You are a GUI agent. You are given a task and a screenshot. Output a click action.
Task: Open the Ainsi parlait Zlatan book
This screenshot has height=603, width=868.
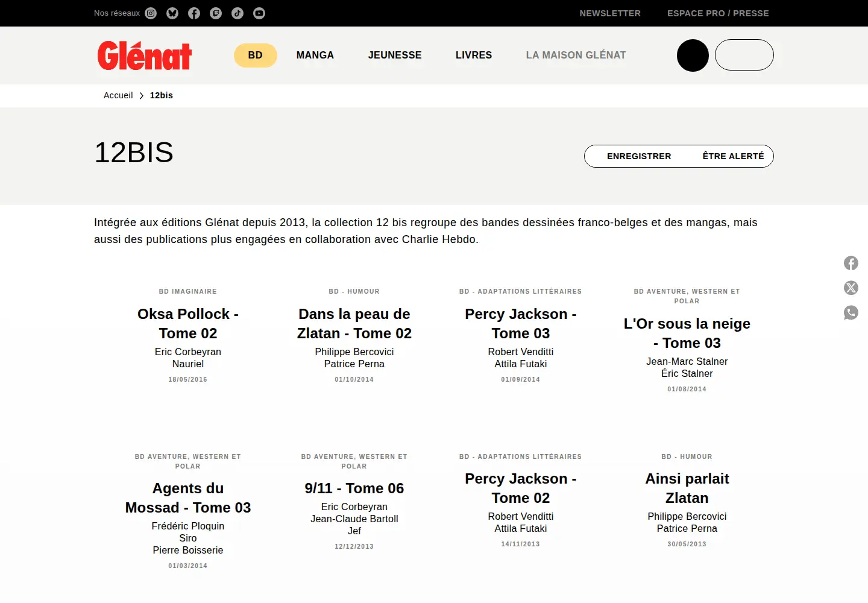click(687, 488)
